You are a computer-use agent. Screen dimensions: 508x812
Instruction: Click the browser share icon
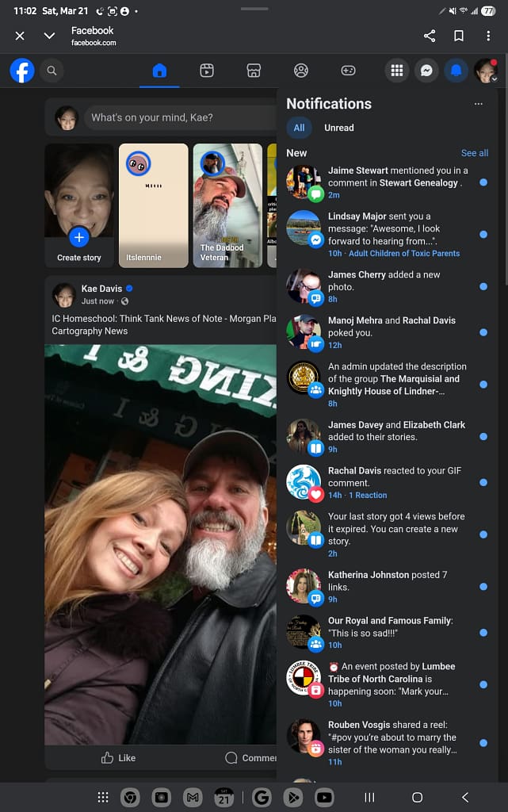430,36
